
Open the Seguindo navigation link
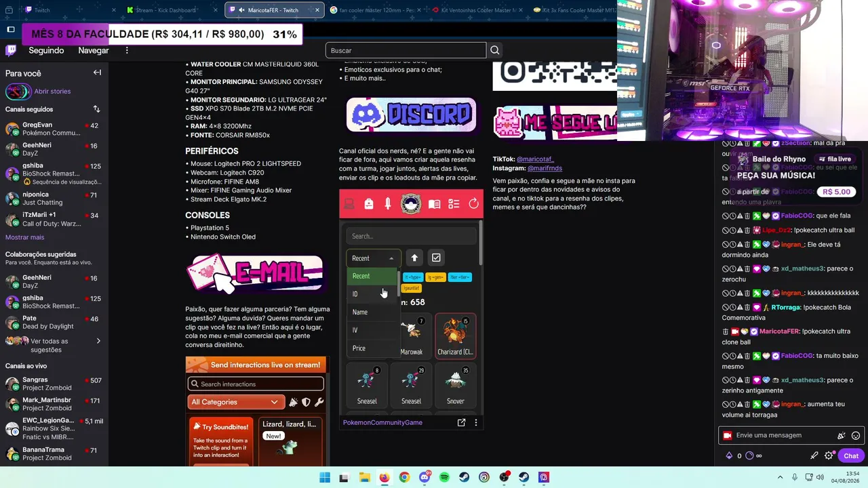pos(46,50)
